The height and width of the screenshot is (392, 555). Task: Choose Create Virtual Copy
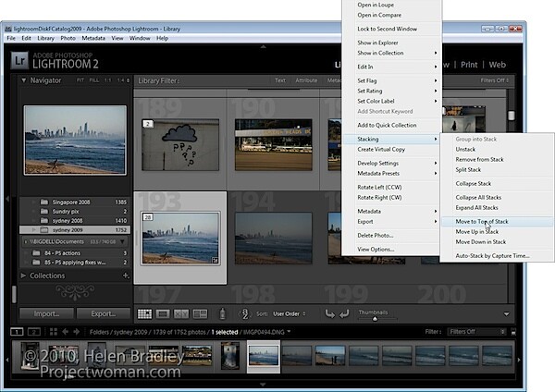(x=391, y=149)
